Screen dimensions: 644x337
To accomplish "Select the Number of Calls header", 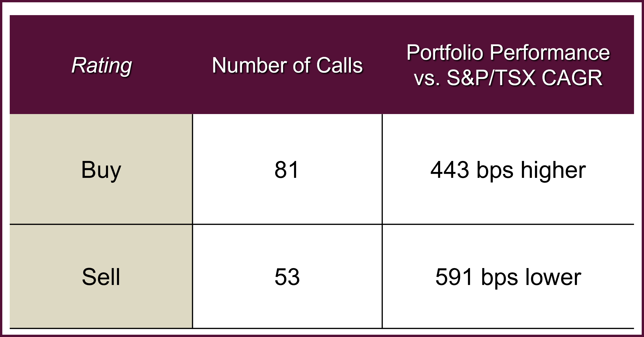I will click(x=287, y=65).
